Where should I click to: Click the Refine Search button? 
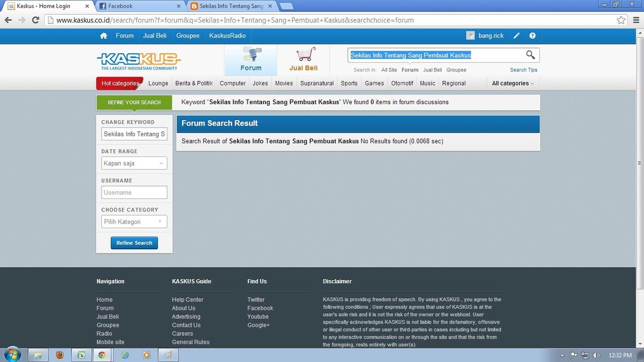(134, 243)
